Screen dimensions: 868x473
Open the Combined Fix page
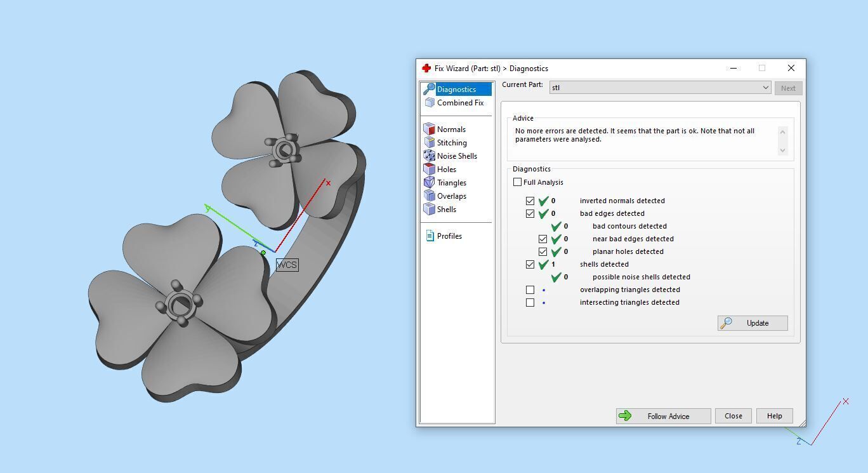460,102
